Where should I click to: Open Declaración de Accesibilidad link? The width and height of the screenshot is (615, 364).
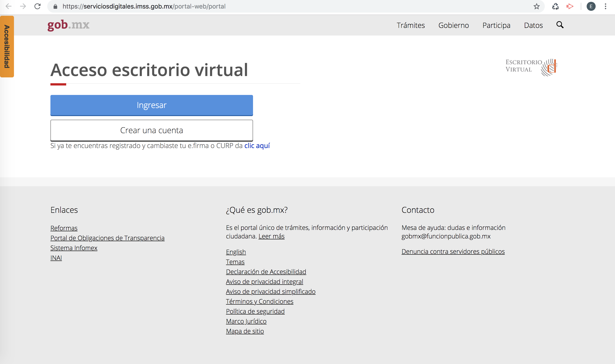[266, 272]
